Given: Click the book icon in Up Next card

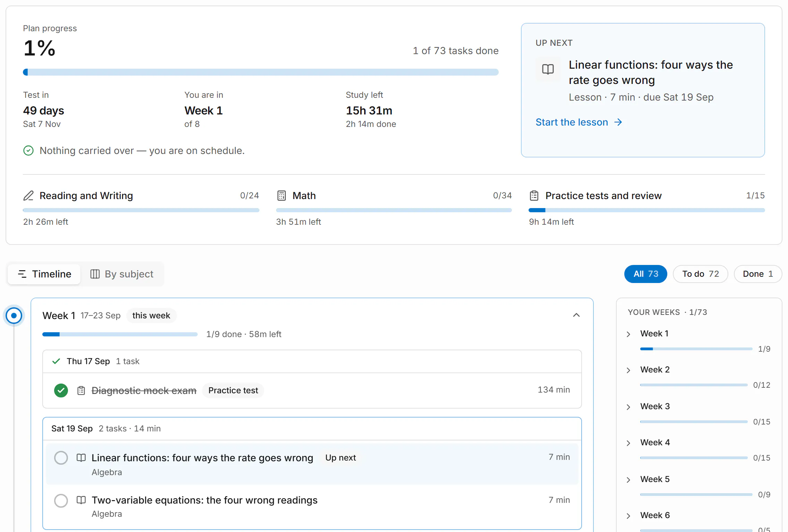Looking at the screenshot, I should (x=548, y=69).
